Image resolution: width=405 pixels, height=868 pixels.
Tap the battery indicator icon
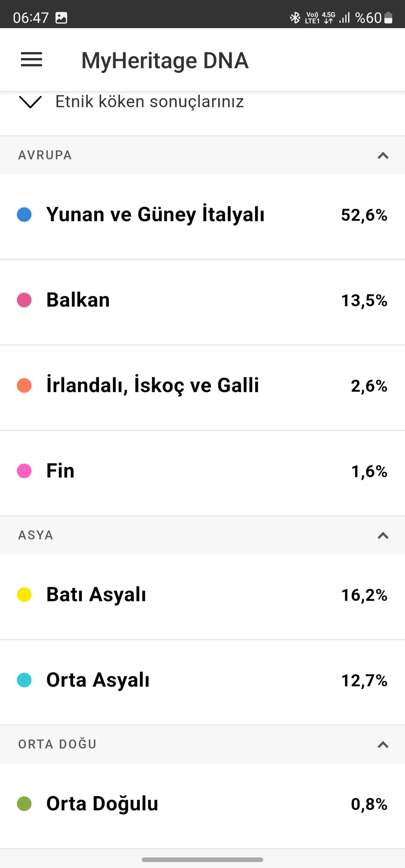pyautogui.click(x=388, y=18)
